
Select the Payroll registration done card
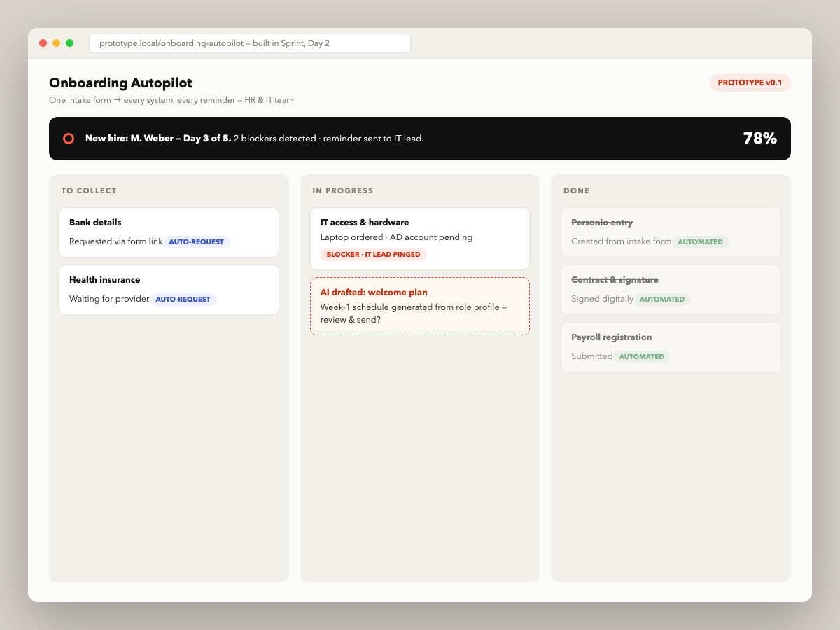(671, 347)
